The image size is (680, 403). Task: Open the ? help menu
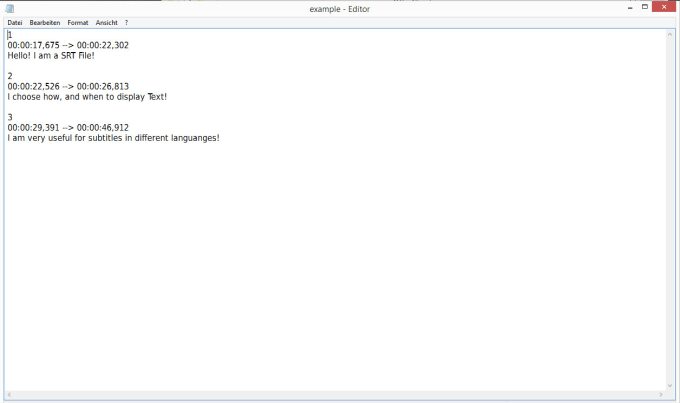[x=126, y=22]
